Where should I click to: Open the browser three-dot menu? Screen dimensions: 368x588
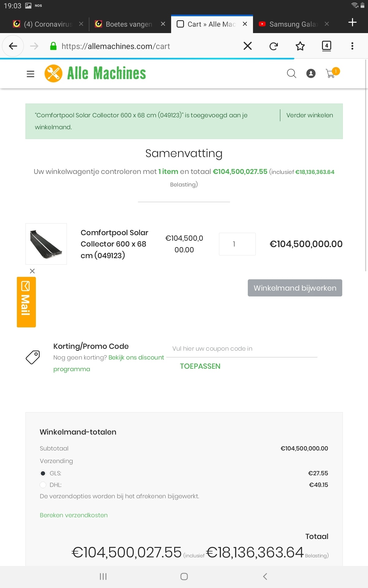(x=352, y=46)
